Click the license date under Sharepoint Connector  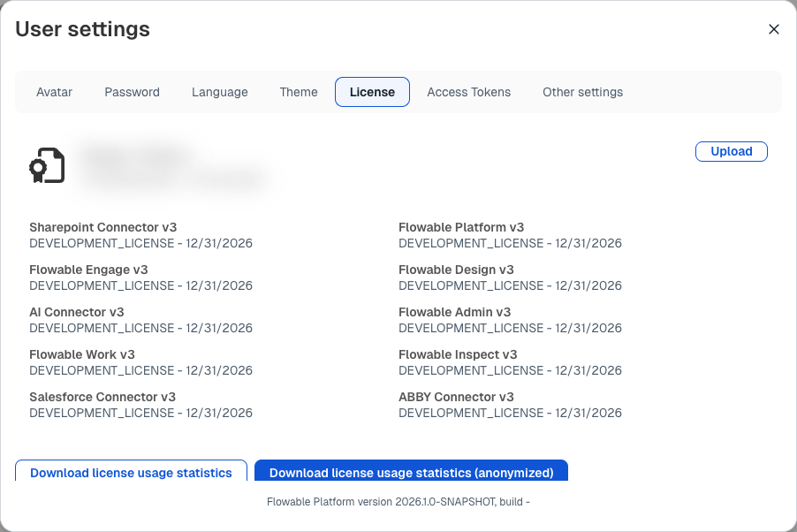218,243
